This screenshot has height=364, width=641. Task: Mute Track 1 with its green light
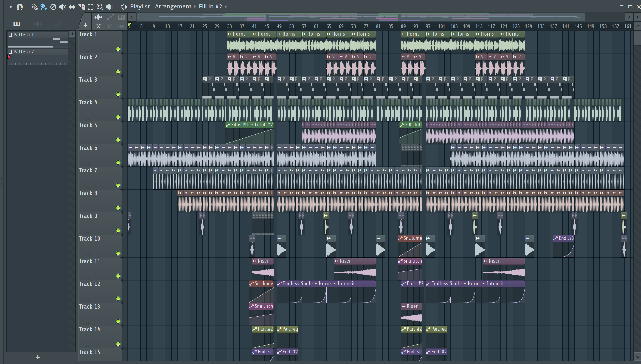(x=118, y=49)
